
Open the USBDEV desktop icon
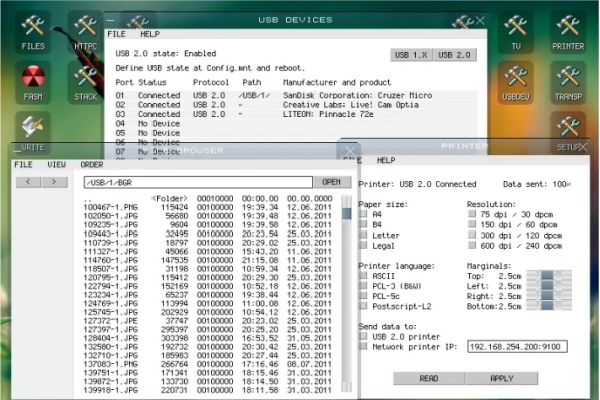pos(516,80)
